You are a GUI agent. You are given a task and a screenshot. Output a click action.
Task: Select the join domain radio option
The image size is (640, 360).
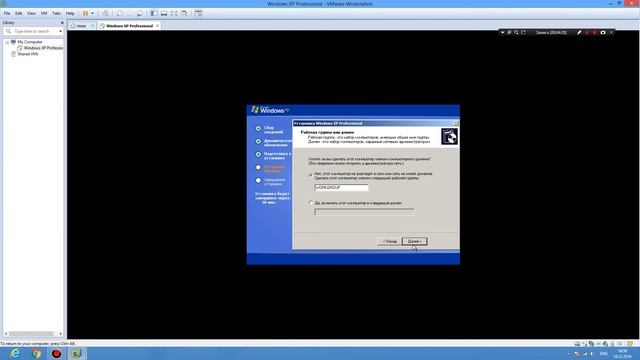pyautogui.click(x=311, y=203)
